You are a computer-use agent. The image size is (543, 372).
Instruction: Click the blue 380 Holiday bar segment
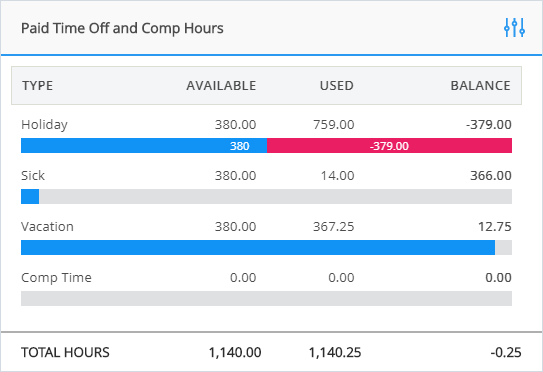(x=144, y=145)
